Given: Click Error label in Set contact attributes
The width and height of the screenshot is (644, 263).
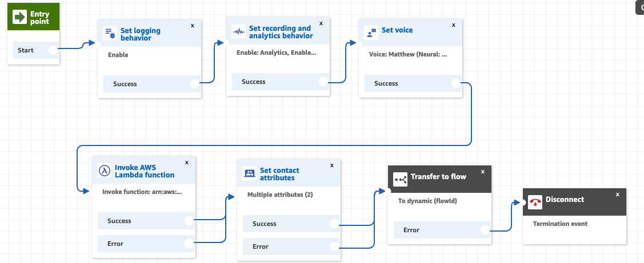Looking at the screenshot, I should pos(261,246).
